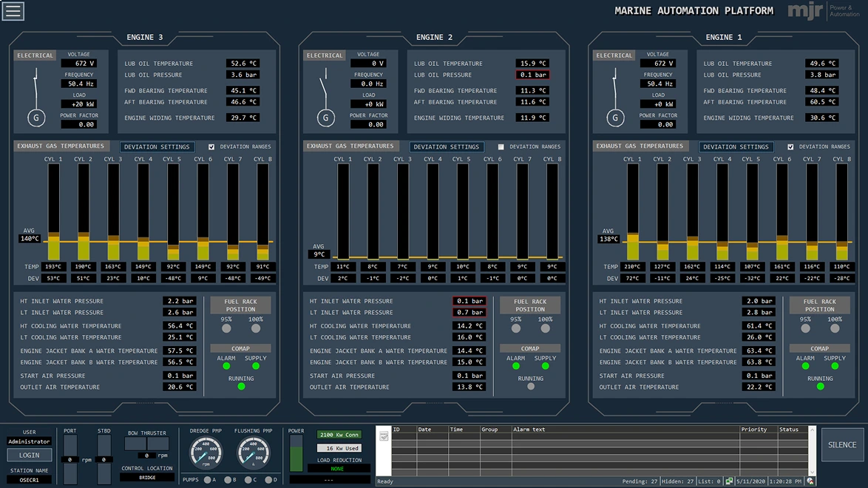The width and height of the screenshot is (868, 488).
Task: Click Engine 1 fuel rack 100% indicator
Action: coord(835,328)
